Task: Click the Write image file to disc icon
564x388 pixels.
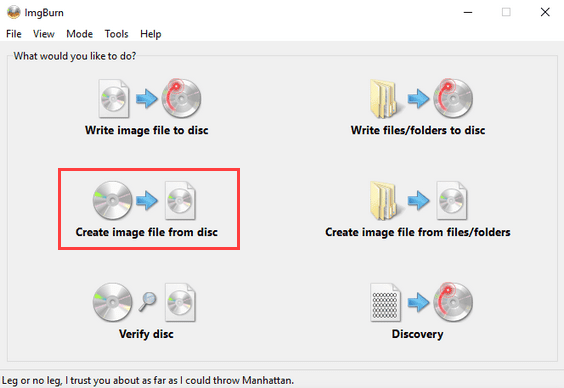Action: (x=150, y=99)
